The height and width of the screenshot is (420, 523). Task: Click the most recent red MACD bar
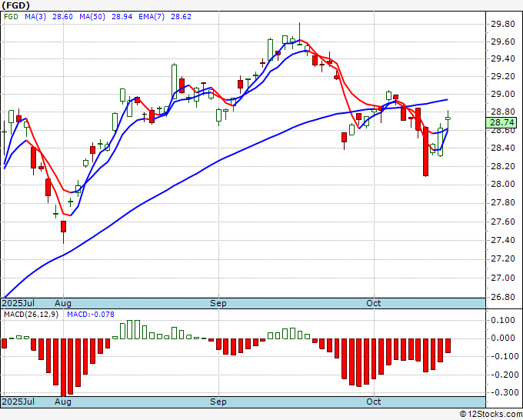click(448, 345)
